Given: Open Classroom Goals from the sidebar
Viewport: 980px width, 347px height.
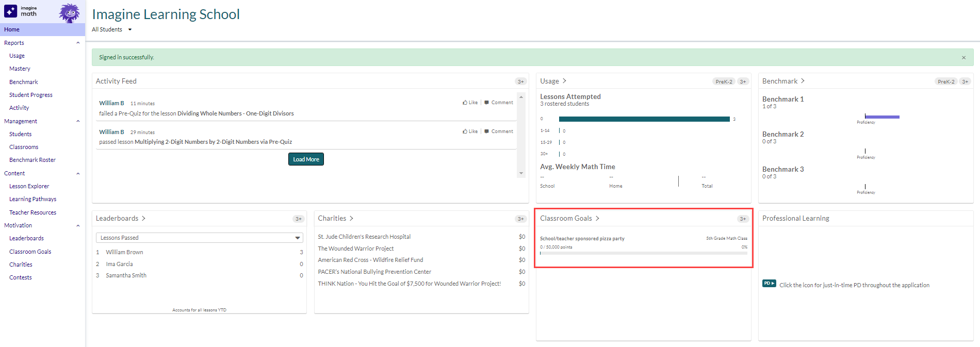Looking at the screenshot, I should click(30, 252).
